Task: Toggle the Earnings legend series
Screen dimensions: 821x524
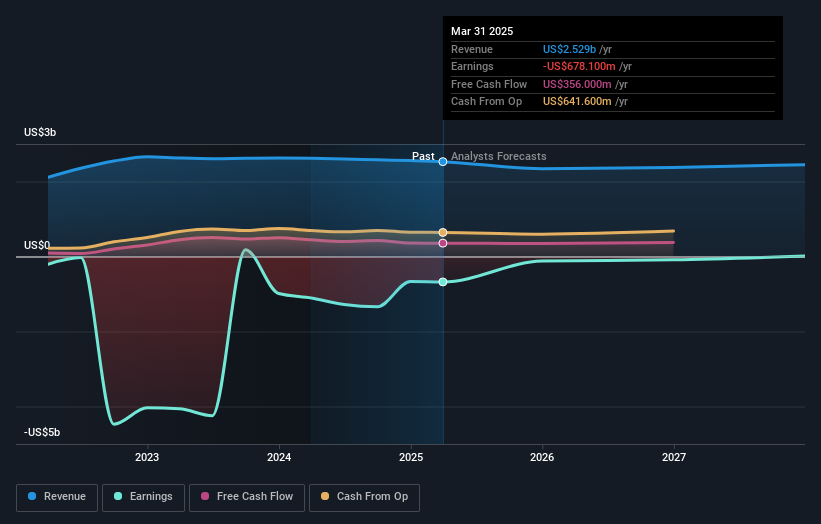Action: coord(143,497)
